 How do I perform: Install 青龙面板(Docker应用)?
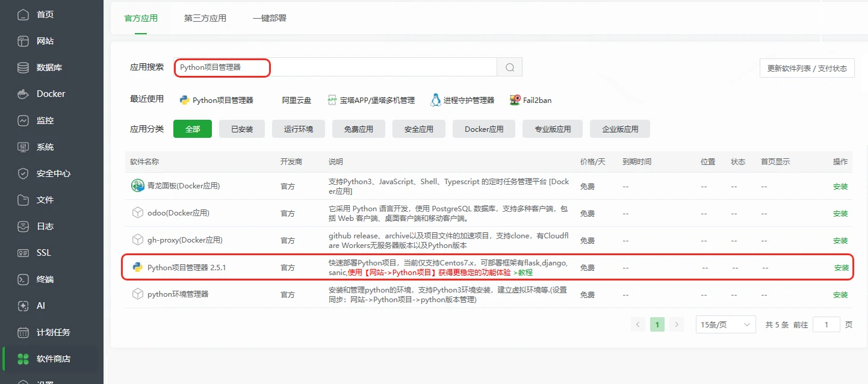tap(840, 187)
